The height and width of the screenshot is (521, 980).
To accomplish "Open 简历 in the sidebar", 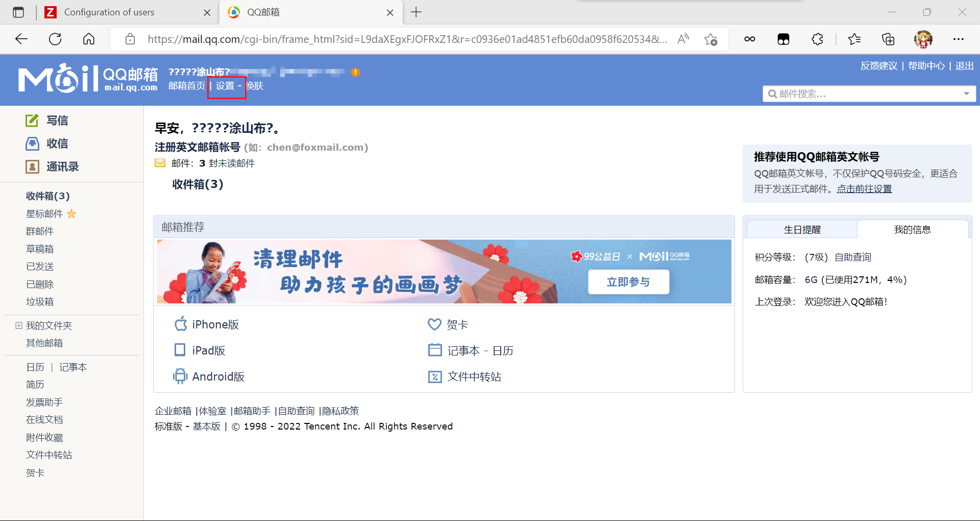I will click(35, 385).
